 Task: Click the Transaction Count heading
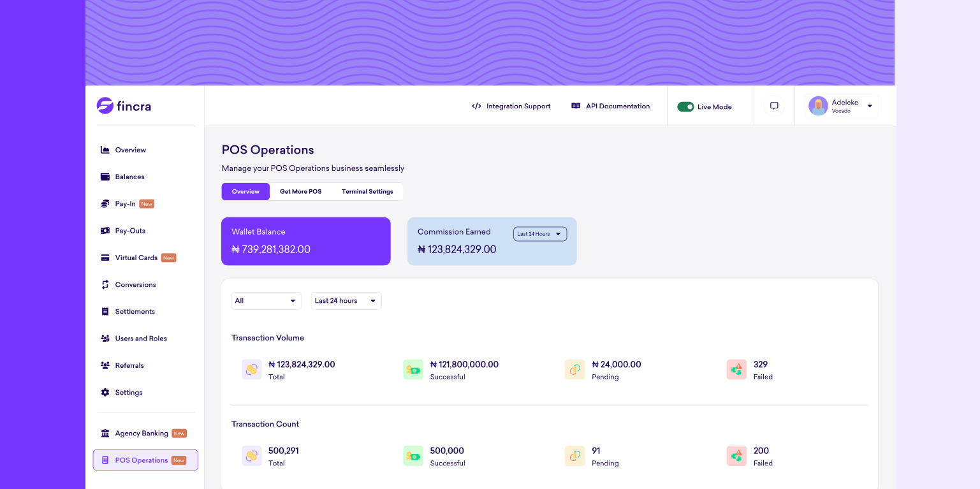[265, 424]
